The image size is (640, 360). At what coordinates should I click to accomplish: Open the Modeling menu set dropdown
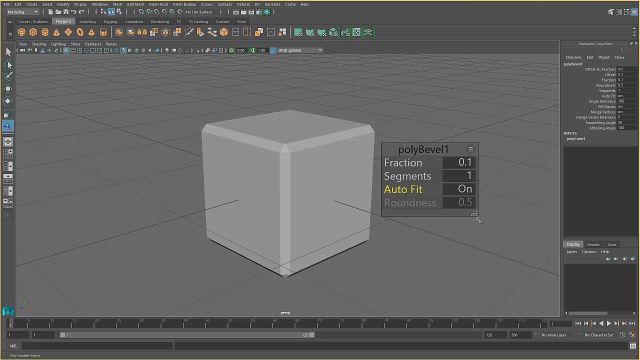pos(22,12)
